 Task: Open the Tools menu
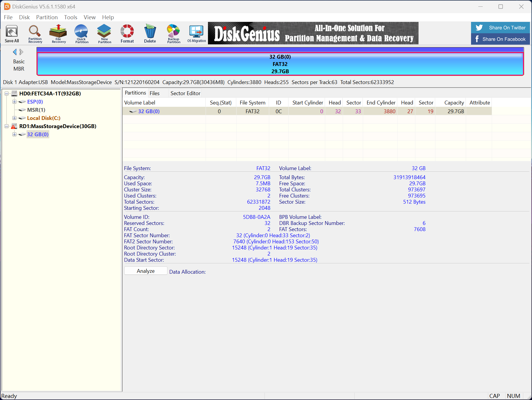(x=71, y=17)
